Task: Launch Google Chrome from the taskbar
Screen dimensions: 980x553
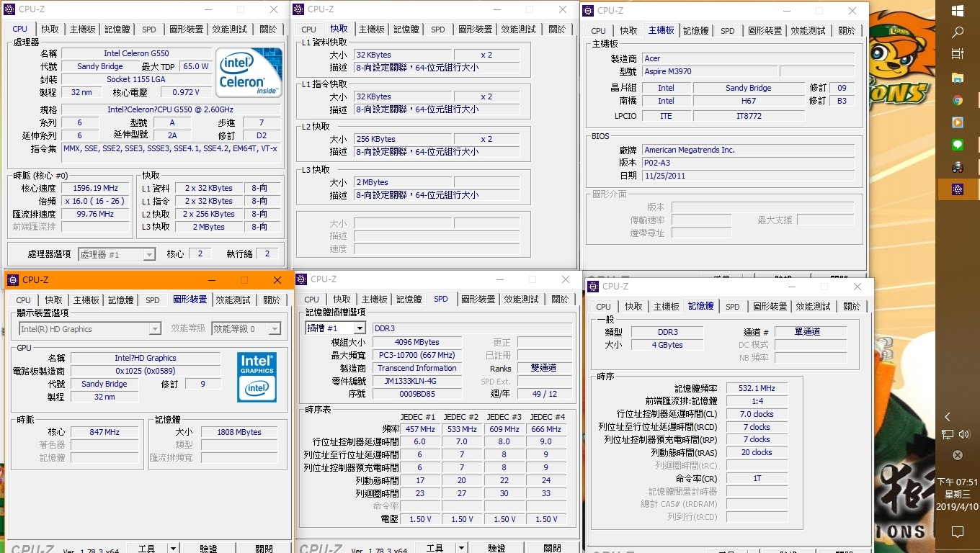Action: tap(958, 100)
